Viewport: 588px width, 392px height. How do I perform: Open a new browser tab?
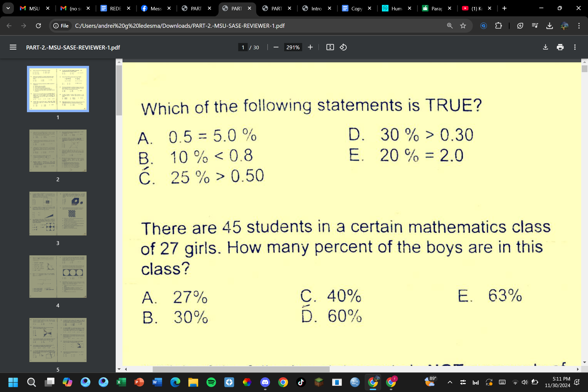(504, 8)
